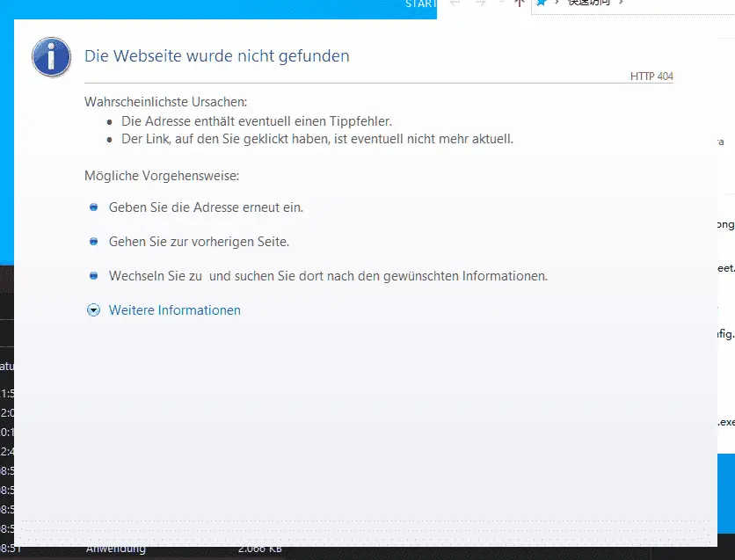Viewport: 735px width, 560px height.
Task: Click the blue info icon
Action: pyautogui.click(x=51, y=57)
